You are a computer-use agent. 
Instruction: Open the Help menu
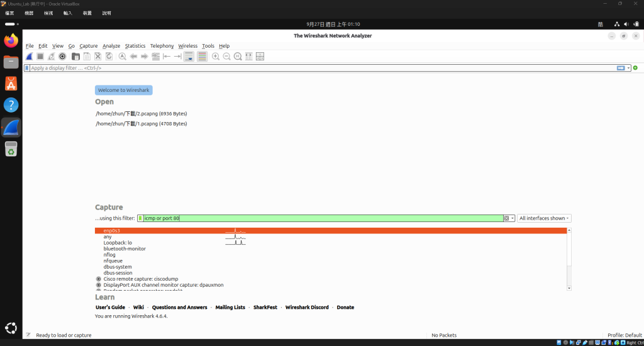225,46
